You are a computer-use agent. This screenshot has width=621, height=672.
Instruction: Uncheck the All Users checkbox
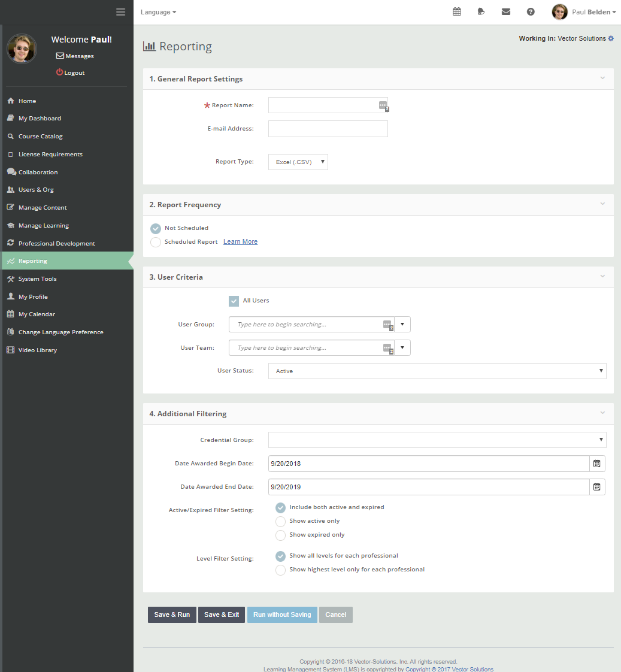(x=234, y=301)
